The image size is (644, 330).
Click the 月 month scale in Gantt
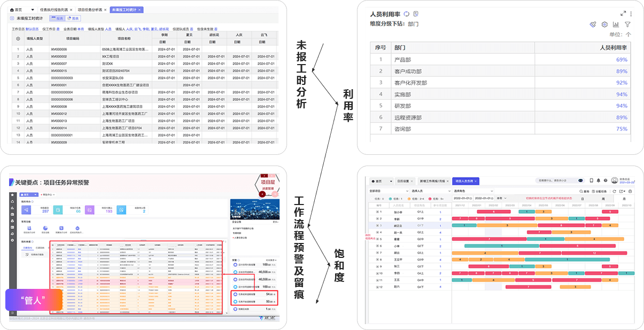pos(623,198)
